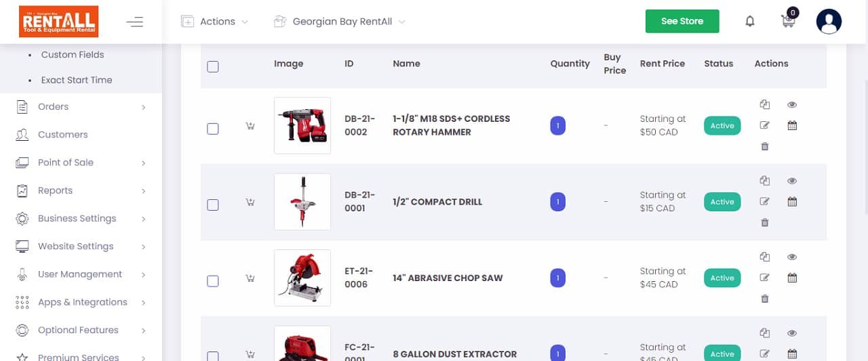Image resolution: width=868 pixels, height=361 pixels.
Task: Open calendar for Rotary Hammer product
Action: click(x=792, y=125)
